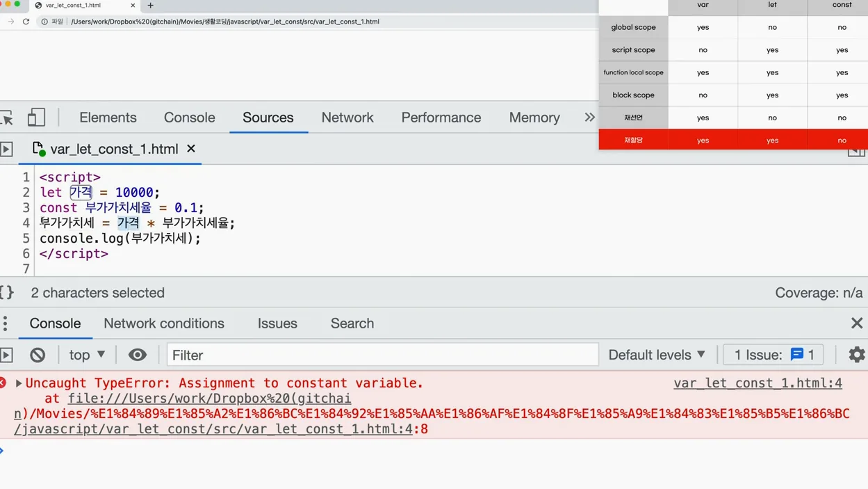The height and width of the screenshot is (489, 868).
Task: Switch to the top Console panel tab
Action: pyautogui.click(x=189, y=118)
